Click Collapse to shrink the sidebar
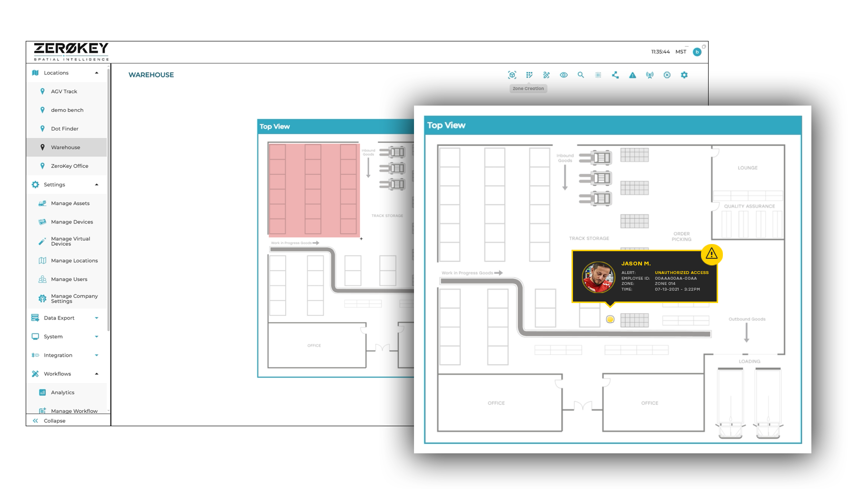 [x=54, y=421]
